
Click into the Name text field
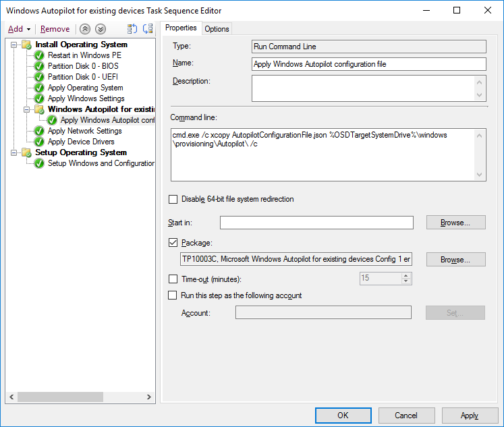(368, 64)
